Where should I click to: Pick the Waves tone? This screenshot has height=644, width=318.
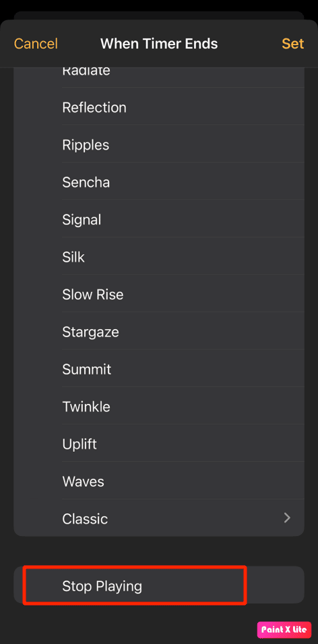click(159, 481)
